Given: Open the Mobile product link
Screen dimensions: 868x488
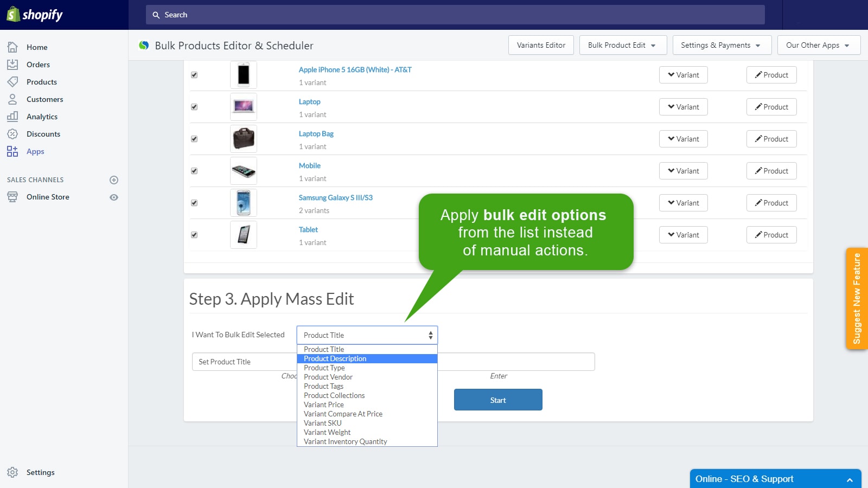Looking at the screenshot, I should pyautogui.click(x=309, y=165).
